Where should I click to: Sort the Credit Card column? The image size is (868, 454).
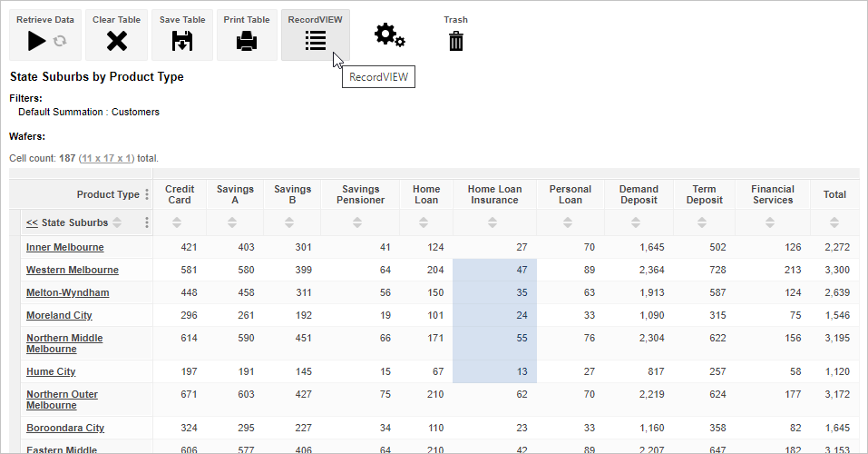pyautogui.click(x=179, y=222)
